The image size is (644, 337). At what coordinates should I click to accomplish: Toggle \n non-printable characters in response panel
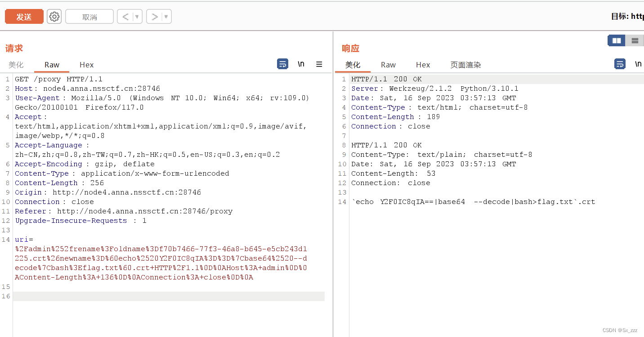pos(638,64)
